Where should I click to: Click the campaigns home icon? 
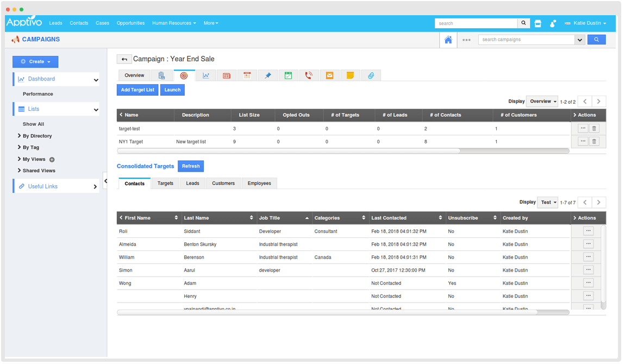(x=448, y=40)
